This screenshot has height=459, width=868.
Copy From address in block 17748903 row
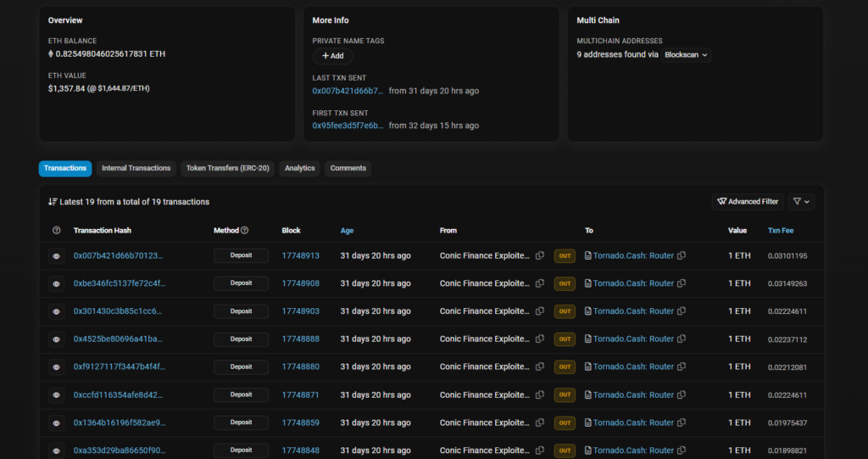(540, 311)
